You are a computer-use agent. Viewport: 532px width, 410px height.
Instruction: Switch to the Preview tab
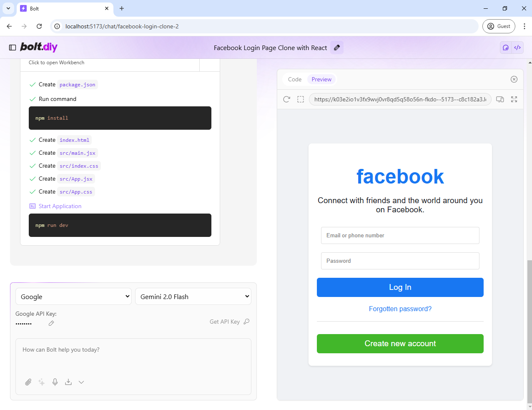(x=321, y=79)
